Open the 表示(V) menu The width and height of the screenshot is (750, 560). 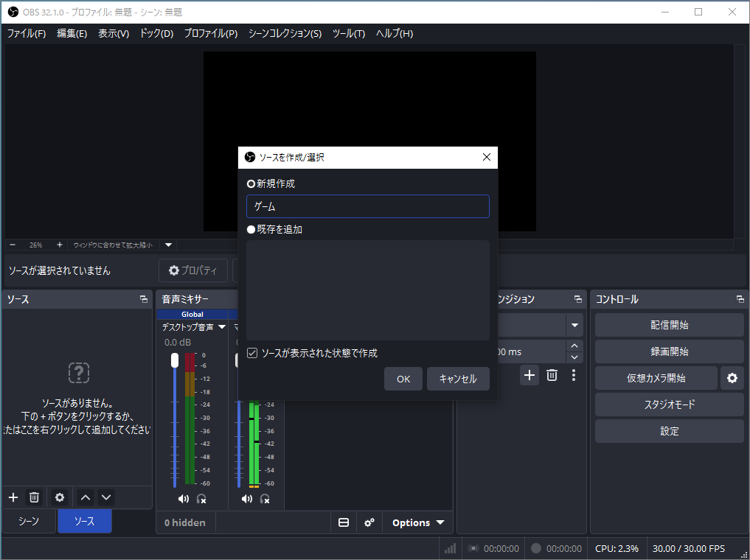(x=114, y=33)
